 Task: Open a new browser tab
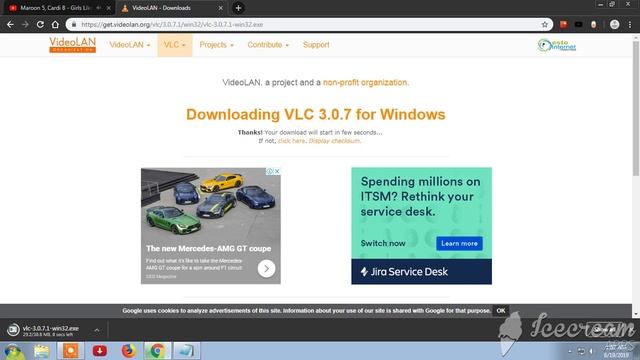pos(238,8)
